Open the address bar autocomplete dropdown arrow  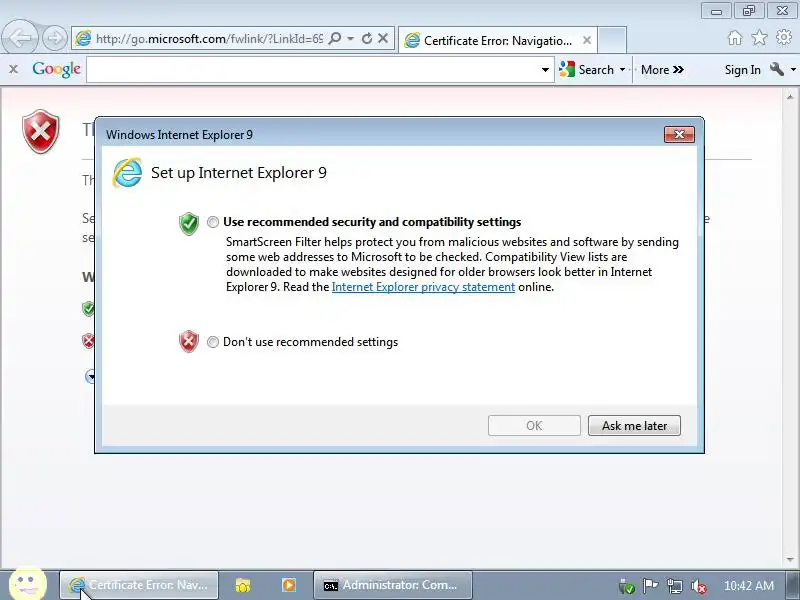tap(351, 39)
